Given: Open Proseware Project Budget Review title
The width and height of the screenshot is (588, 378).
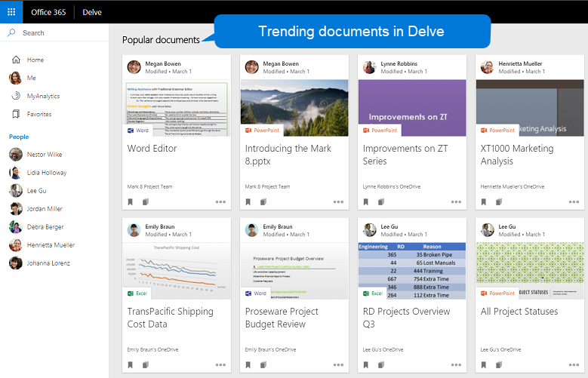Looking at the screenshot, I should point(282,318).
